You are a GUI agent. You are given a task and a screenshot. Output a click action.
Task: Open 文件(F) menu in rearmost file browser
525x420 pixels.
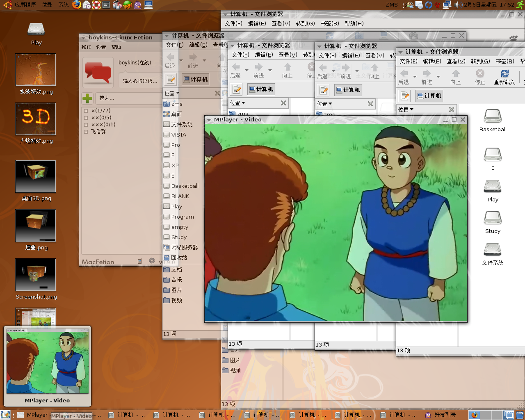(x=233, y=23)
